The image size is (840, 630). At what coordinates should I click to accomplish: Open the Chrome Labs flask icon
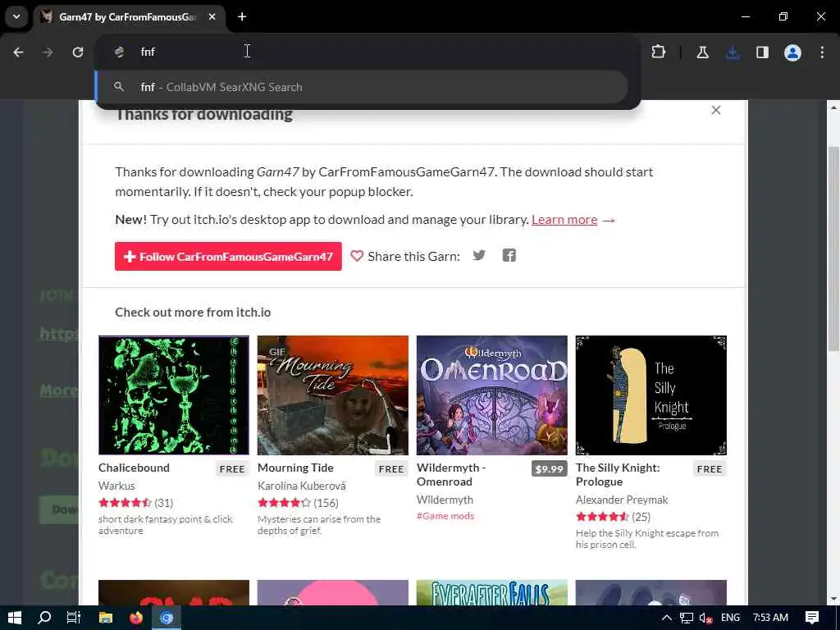(702, 52)
